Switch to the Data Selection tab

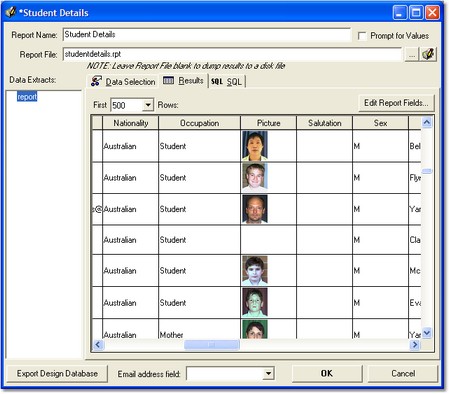[x=123, y=82]
